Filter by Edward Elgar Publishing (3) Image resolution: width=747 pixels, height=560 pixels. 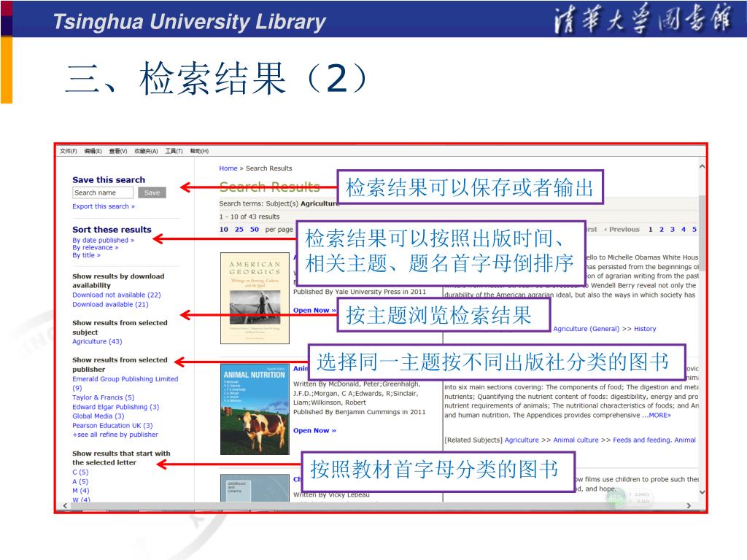point(116,407)
